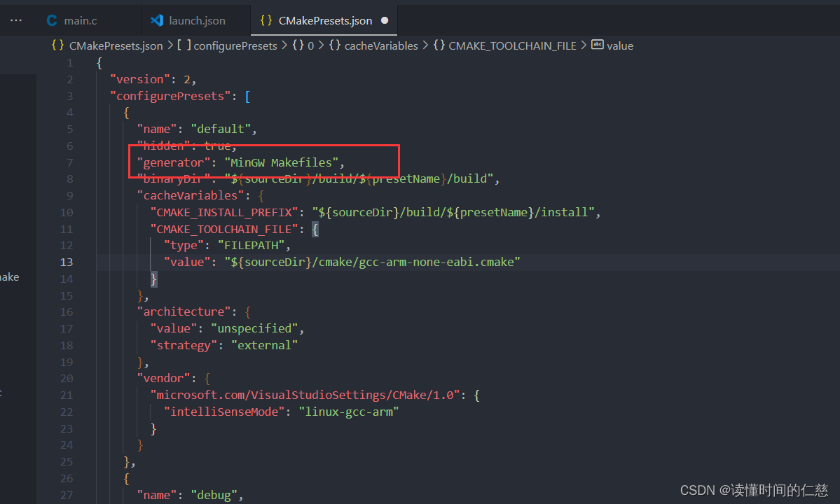Click line number 13 in the gutter
Screen dimensions: 840x504
[x=66, y=262]
